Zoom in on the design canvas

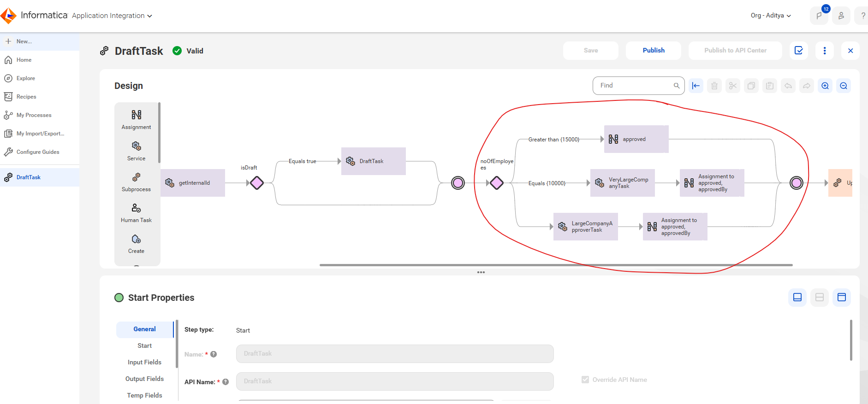tap(825, 86)
